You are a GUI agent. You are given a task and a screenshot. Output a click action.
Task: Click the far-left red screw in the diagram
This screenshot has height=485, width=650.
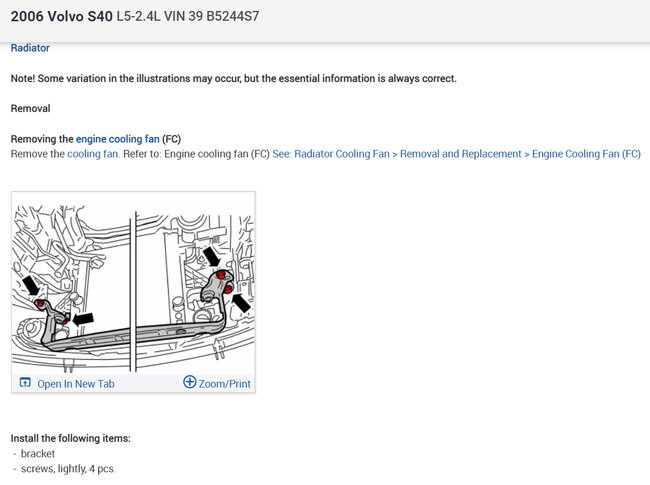40,304
